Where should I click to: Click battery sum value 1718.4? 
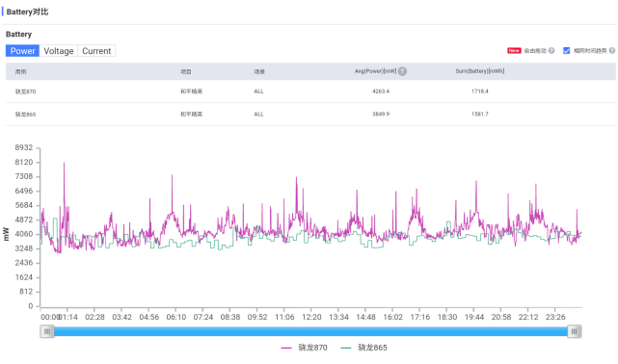coord(480,91)
